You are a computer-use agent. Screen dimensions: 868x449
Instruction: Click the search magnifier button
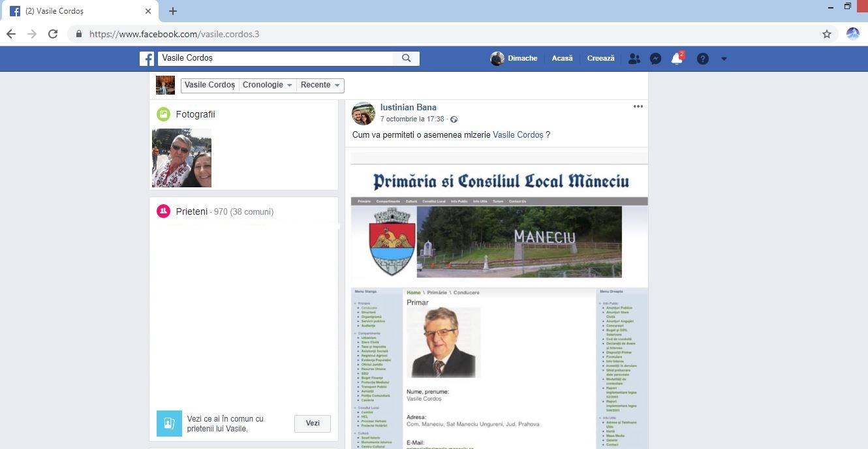407,58
